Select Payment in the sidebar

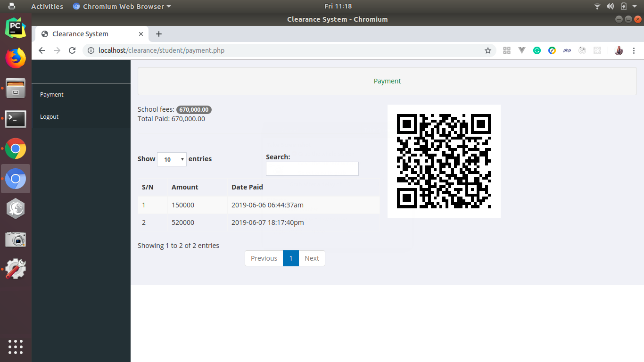(x=52, y=95)
